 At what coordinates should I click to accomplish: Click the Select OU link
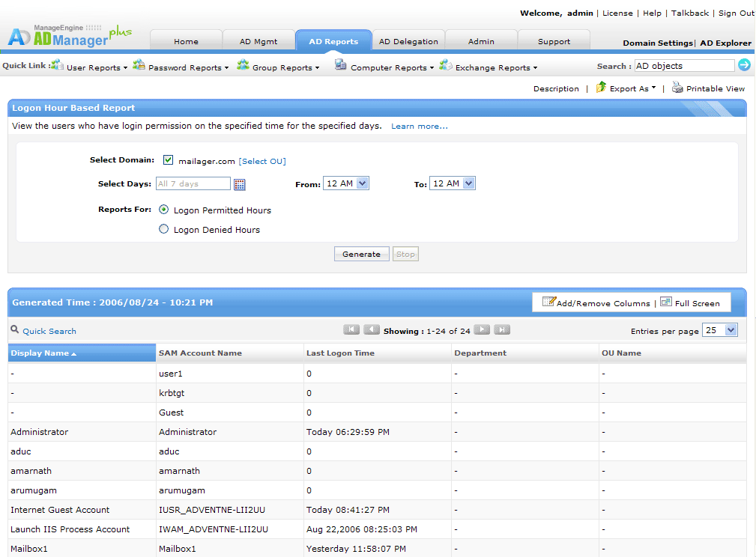(262, 162)
